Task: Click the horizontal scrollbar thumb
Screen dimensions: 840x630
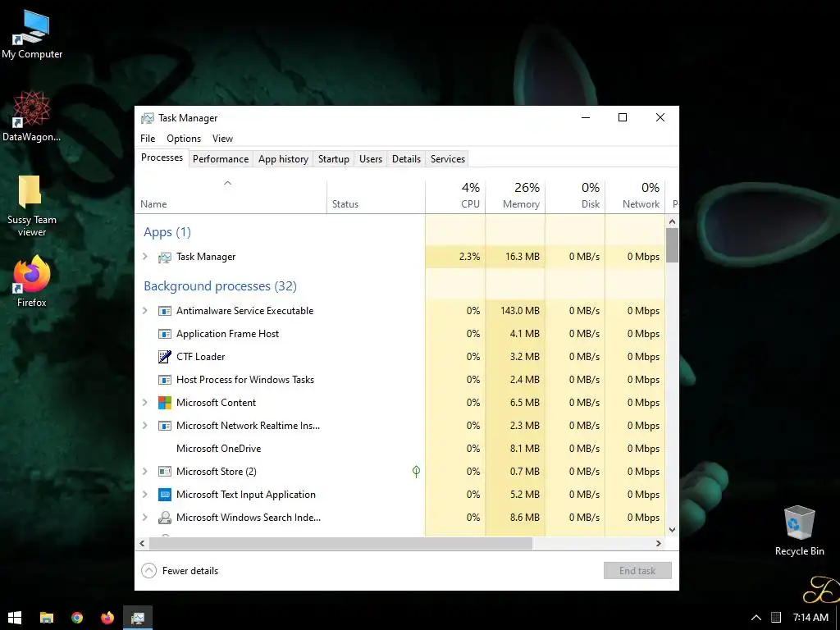Action: pos(340,543)
